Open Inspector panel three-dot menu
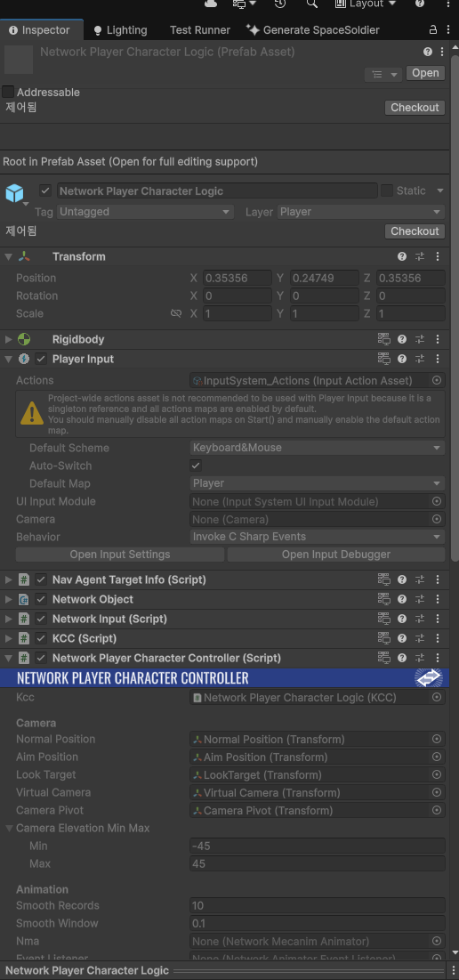Screen dimensions: 459x980 (x=447, y=30)
